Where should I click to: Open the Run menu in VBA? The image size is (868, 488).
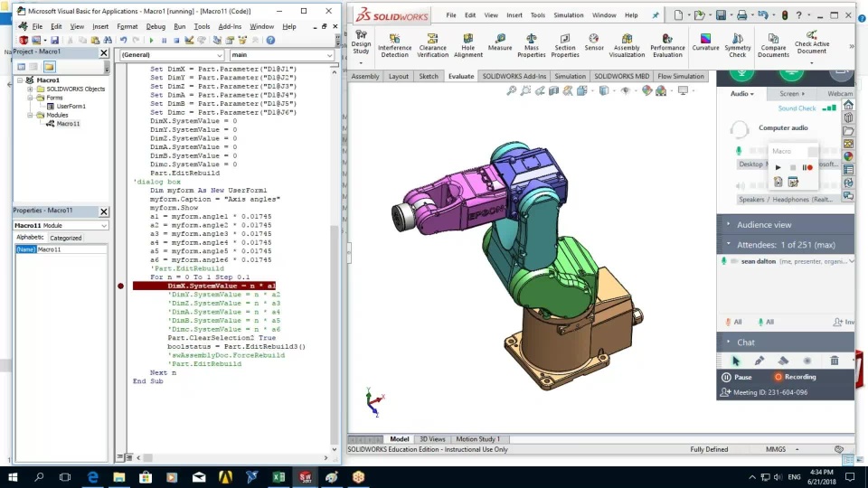179,26
